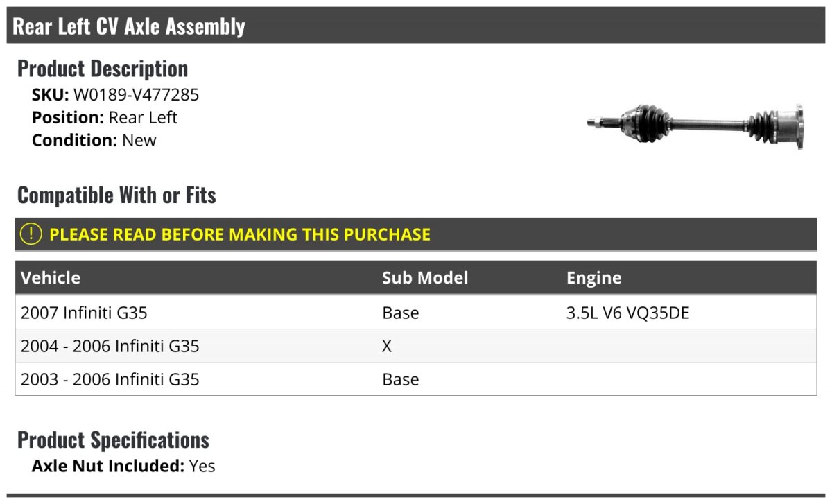832x504 pixels.
Task: Click the Condition: New line
Action: (94, 139)
